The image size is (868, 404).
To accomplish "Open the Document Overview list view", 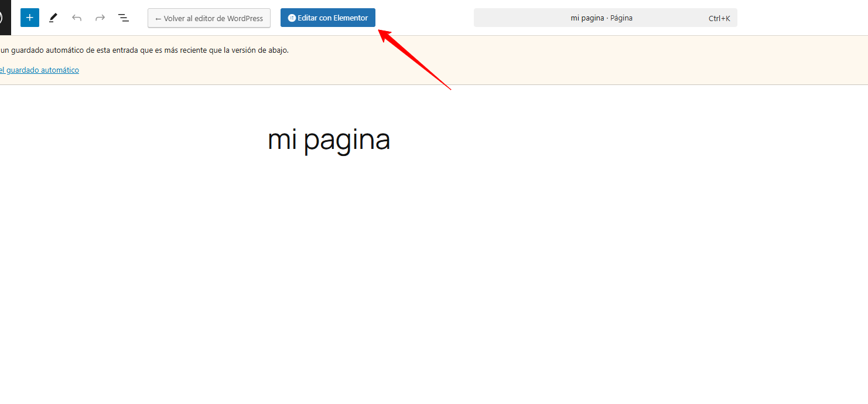I will [x=124, y=18].
